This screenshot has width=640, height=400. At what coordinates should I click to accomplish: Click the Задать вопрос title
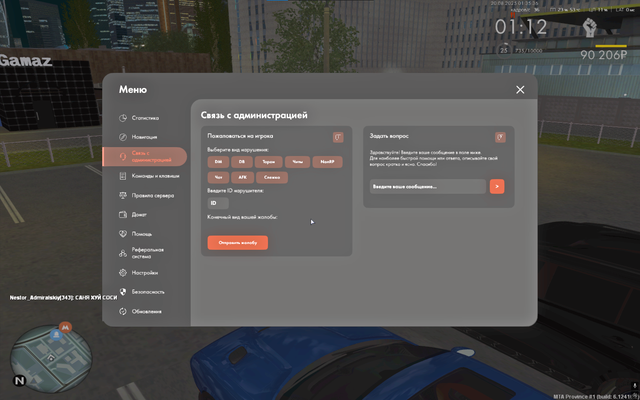click(389, 136)
